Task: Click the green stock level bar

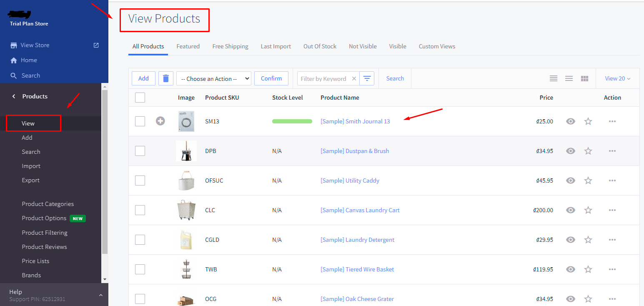Action: click(292, 121)
